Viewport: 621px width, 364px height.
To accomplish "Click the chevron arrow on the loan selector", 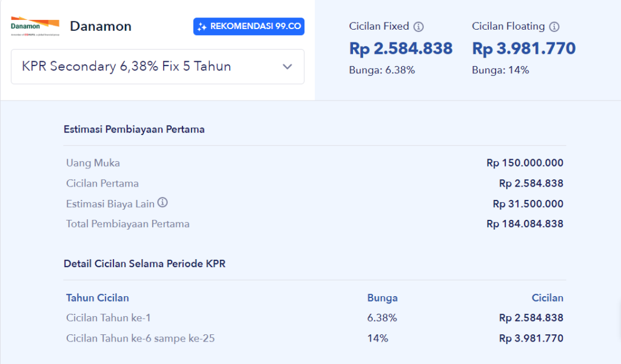I will (x=287, y=67).
